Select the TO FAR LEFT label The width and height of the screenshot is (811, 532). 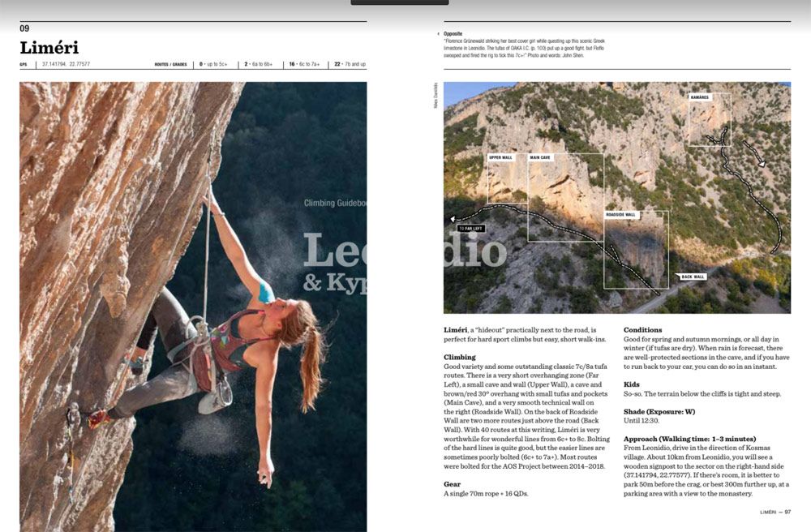pos(471,228)
